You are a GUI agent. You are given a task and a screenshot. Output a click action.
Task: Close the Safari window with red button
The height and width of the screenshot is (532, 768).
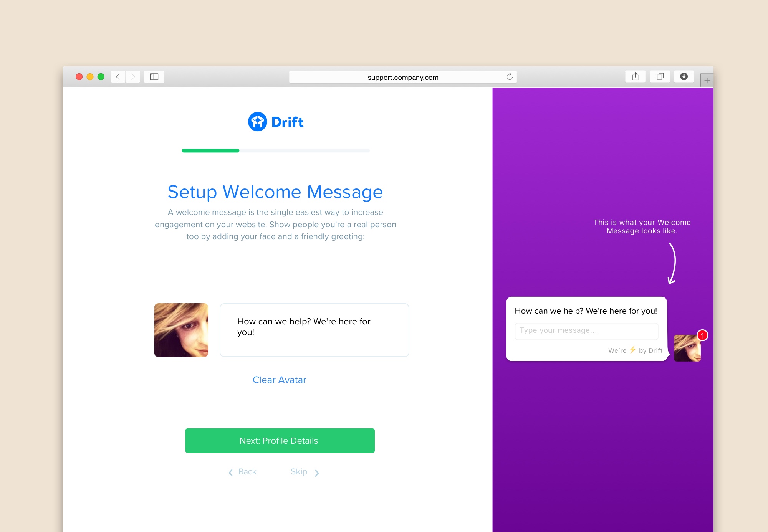[x=79, y=77]
